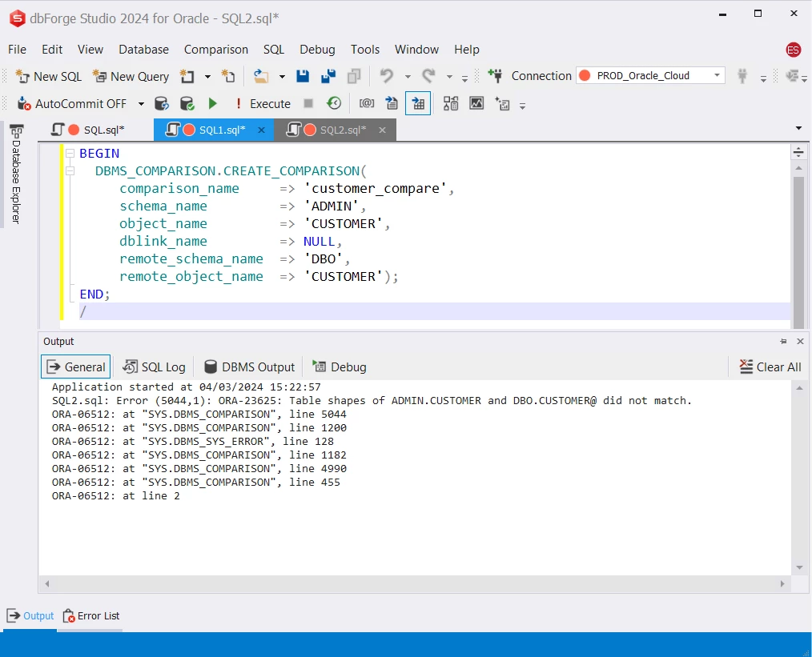
Task: Click the new file icon before Open
Action: pyautogui.click(x=228, y=77)
